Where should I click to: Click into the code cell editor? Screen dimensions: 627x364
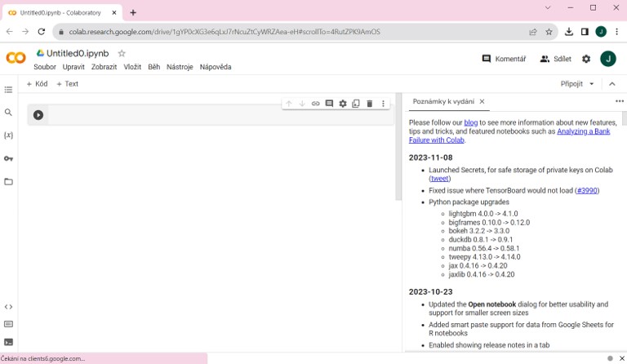tap(220, 115)
